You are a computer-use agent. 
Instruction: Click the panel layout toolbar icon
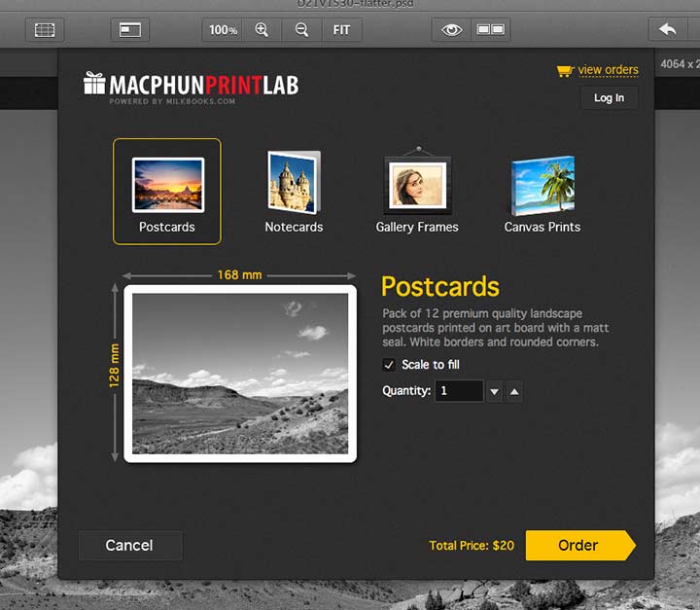point(130,30)
